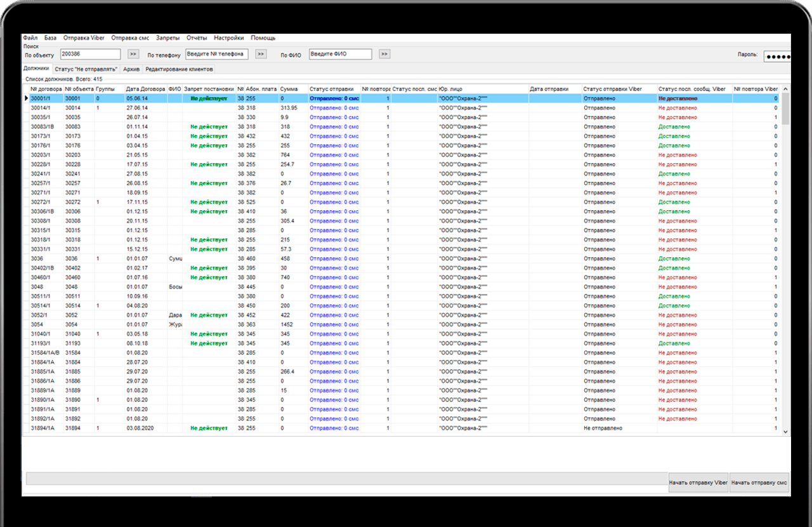Open the Запреты menu
This screenshot has height=527, width=812.
[x=167, y=38]
